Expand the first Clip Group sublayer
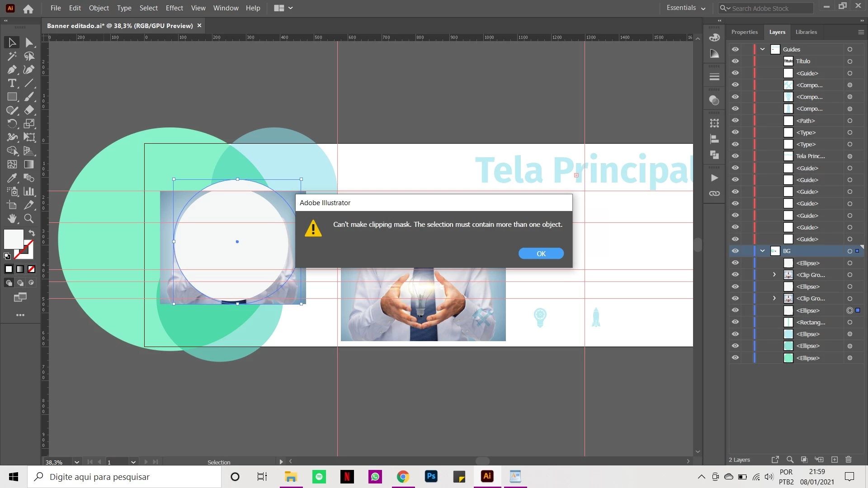This screenshot has height=488, width=868. [x=774, y=275]
